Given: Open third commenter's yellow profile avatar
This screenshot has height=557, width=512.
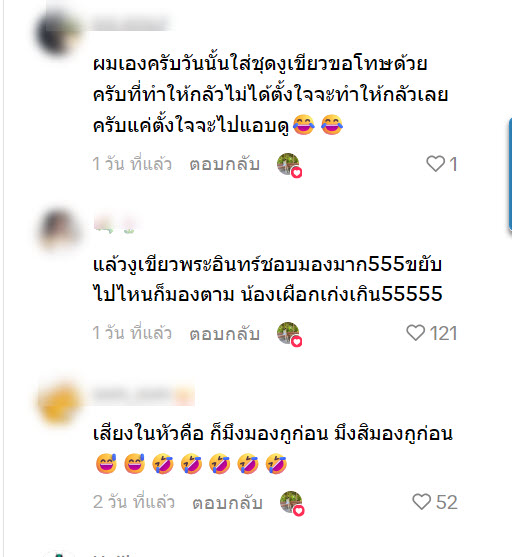Looking at the screenshot, I should pos(59,403).
